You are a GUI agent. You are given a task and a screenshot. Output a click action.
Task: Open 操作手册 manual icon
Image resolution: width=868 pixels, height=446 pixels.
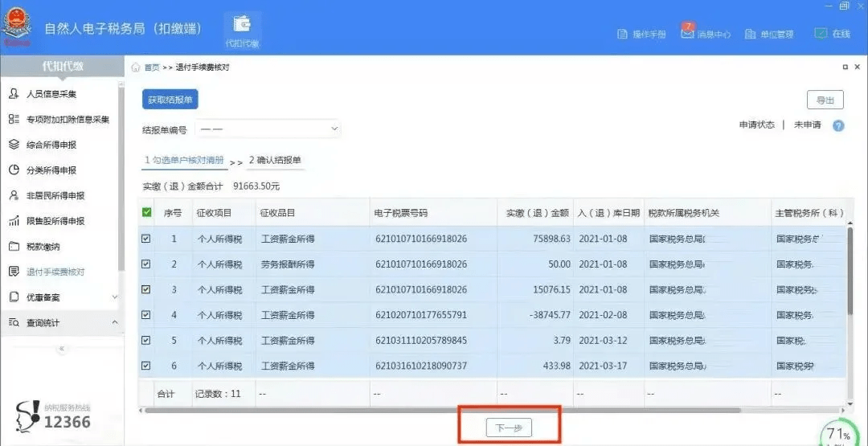[x=622, y=34]
